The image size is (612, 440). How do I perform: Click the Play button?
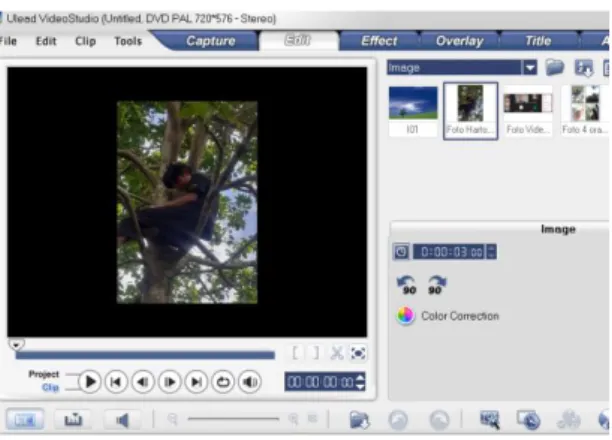coord(90,381)
